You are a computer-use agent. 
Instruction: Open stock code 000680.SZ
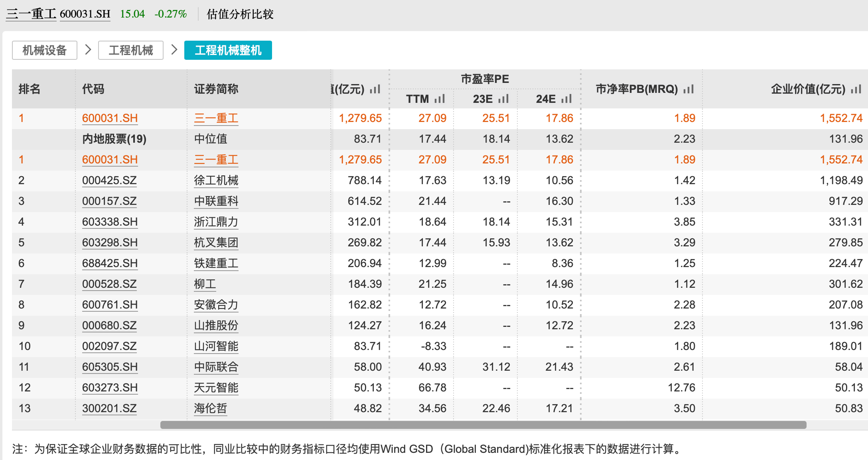(x=109, y=325)
